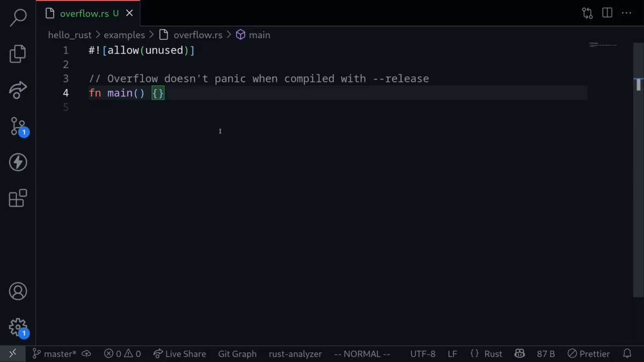This screenshot has height=362, width=644.
Task: Open the lightning bolt activity bar view
Action: [18, 162]
